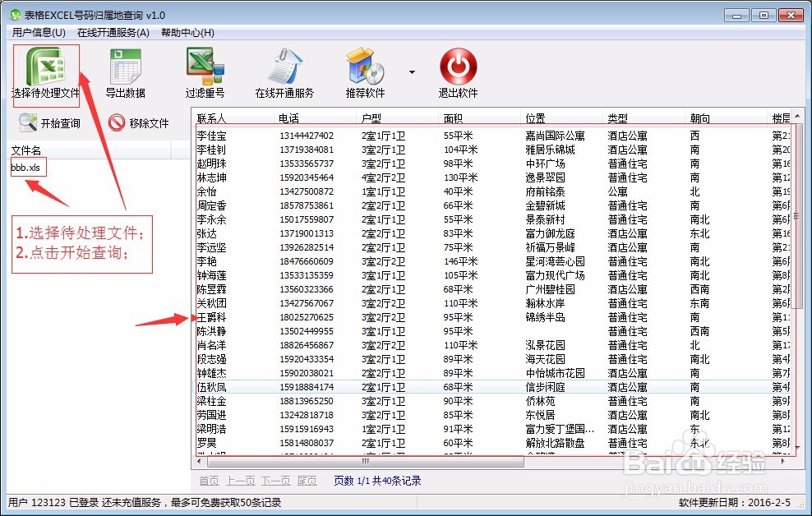Click the horizontal scrollbar left arrow

pos(200,461)
